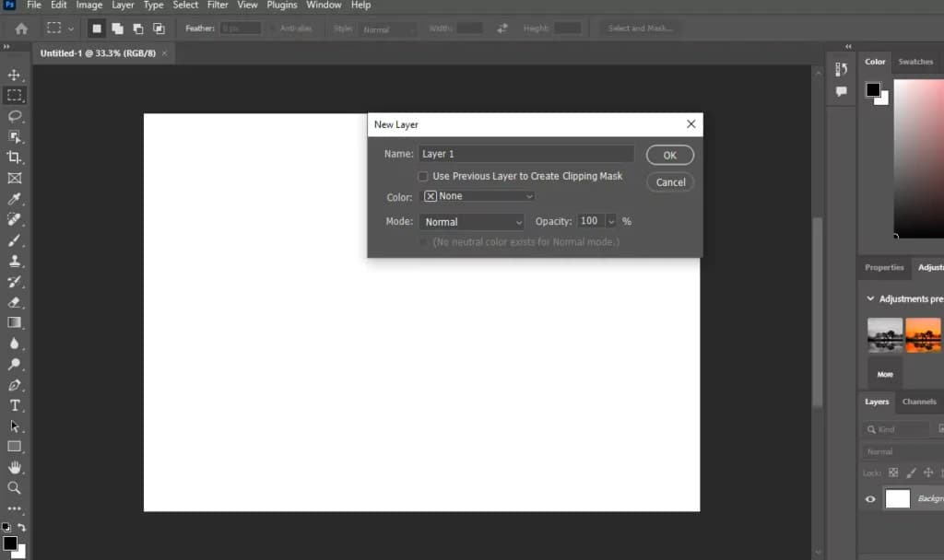Choose the Crop tool
The width and height of the screenshot is (944, 560).
coord(14,157)
